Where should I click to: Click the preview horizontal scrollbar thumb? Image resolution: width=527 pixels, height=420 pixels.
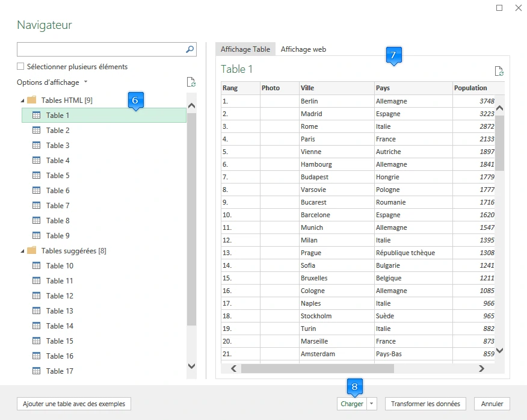317,369
